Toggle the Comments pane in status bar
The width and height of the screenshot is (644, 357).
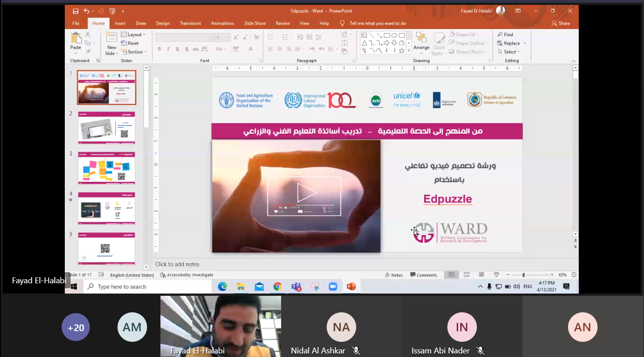coord(424,275)
